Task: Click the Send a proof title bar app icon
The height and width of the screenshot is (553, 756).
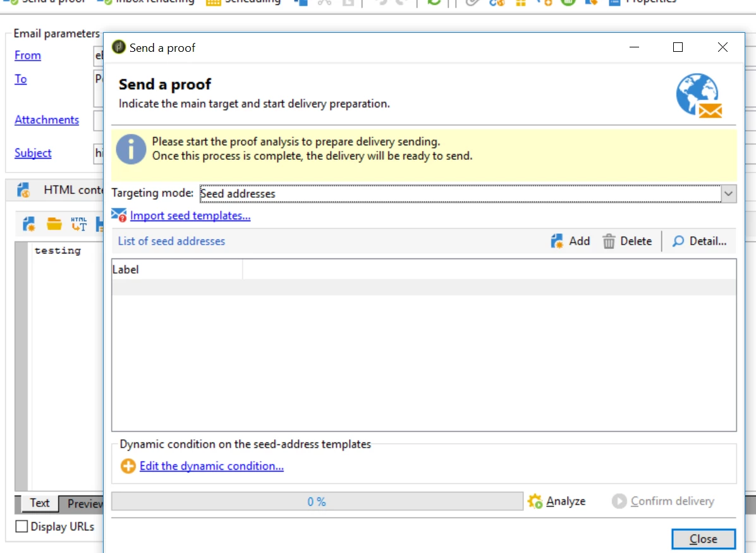Action: click(x=119, y=47)
